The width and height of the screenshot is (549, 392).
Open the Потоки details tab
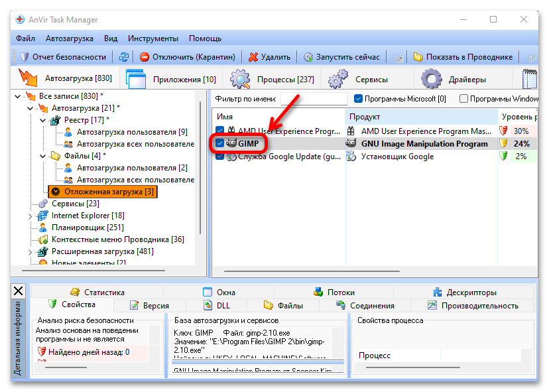click(x=334, y=292)
